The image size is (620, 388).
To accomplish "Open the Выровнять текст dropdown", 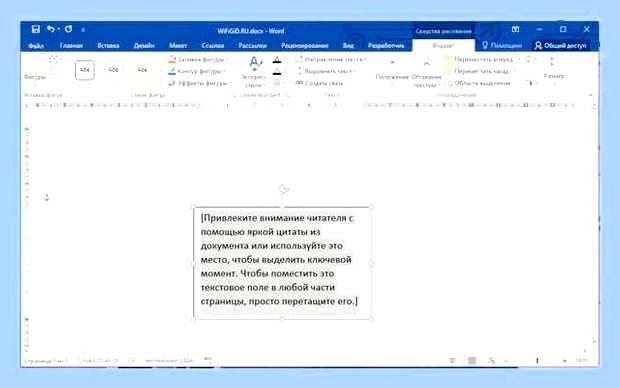I will pyautogui.click(x=326, y=72).
